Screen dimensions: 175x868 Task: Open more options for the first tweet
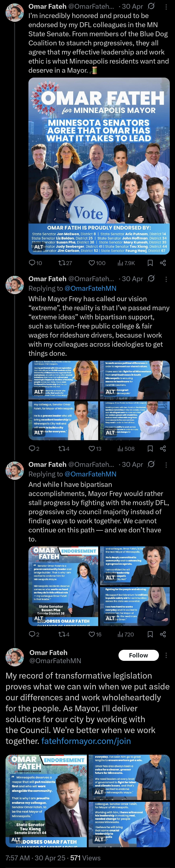pos(166,7)
